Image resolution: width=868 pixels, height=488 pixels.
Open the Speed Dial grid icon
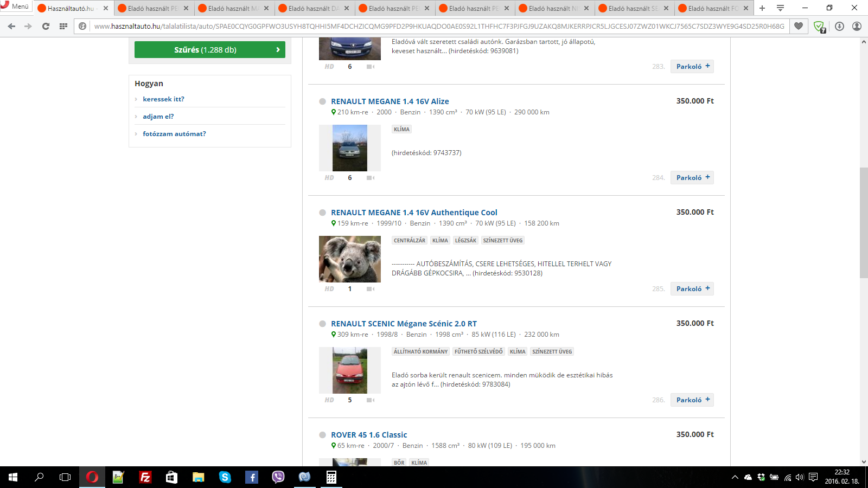(x=63, y=26)
